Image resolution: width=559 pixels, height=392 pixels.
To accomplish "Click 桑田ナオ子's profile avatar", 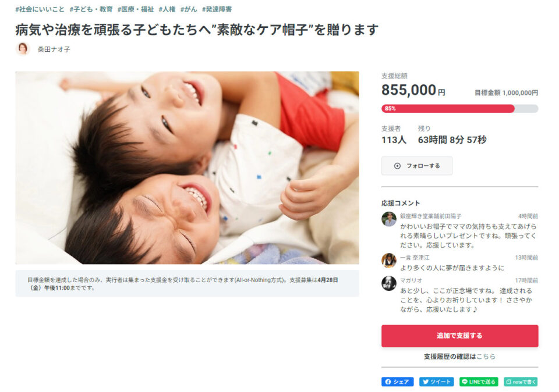I will pyautogui.click(x=23, y=49).
